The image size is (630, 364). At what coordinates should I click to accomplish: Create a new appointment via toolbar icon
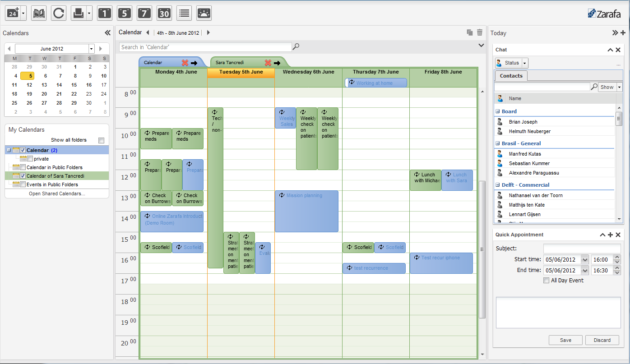(x=13, y=13)
